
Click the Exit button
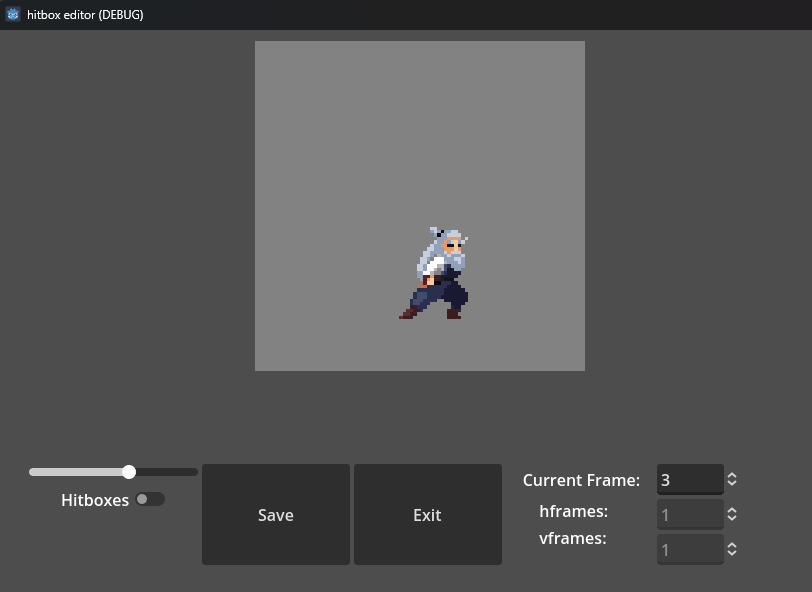428,514
